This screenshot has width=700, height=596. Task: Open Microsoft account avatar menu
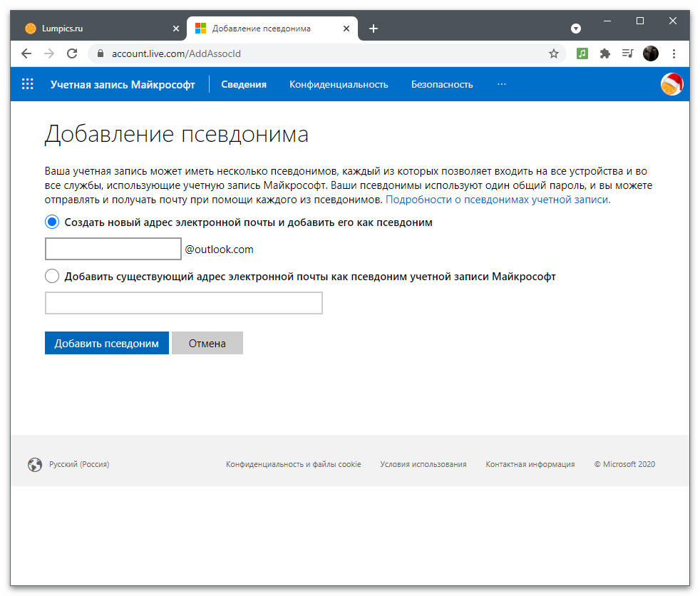coord(671,84)
